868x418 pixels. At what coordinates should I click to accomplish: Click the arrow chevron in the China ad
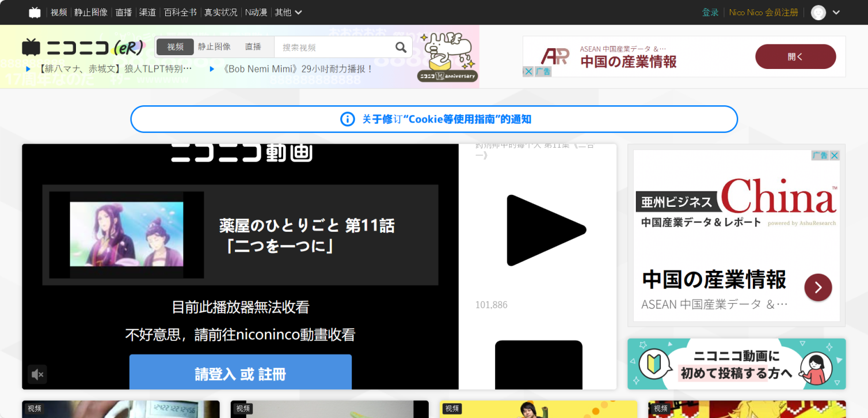(818, 287)
